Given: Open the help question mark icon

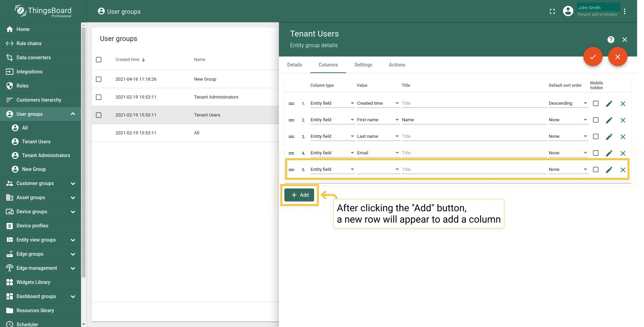Looking at the screenshot, I should coord(611,40).
